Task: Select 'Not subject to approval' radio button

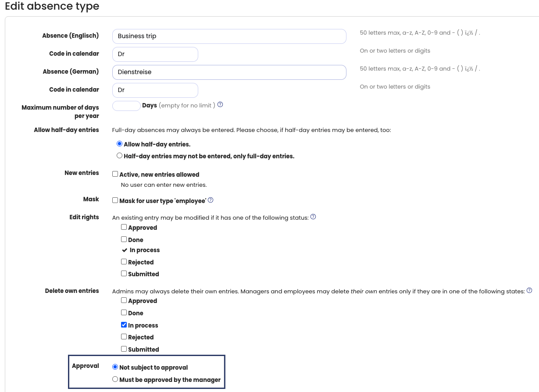Action: click(x=115, y=367)
